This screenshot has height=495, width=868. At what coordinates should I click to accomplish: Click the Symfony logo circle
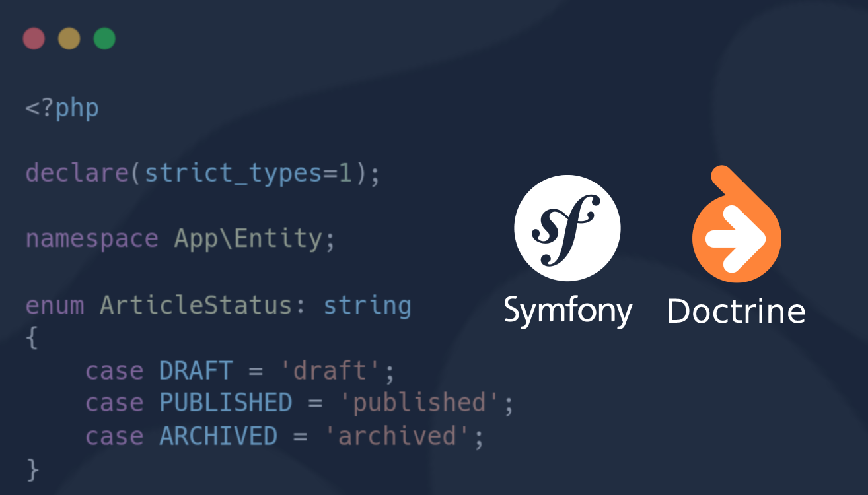(x=567, y=228)
